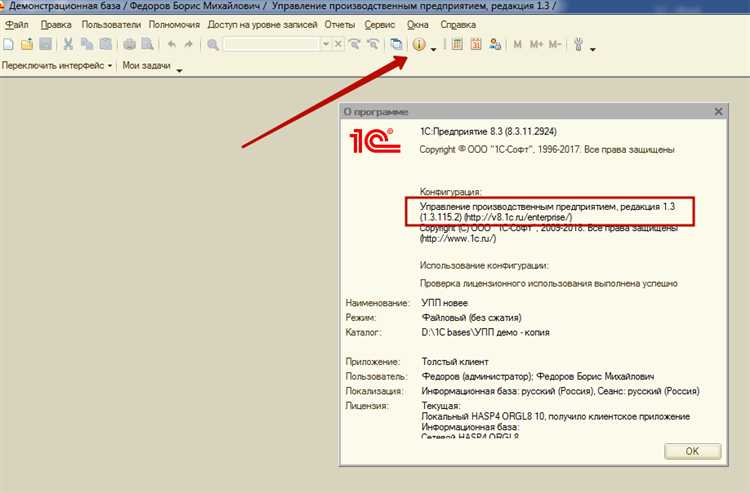Follow the http://www.1c.ru/ link
750x493 pixels.
(458, 238)
